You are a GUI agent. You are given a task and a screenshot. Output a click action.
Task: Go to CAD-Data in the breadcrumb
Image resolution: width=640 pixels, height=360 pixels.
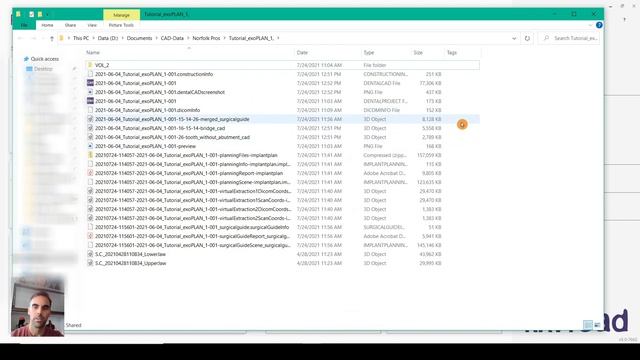[172, 38]
